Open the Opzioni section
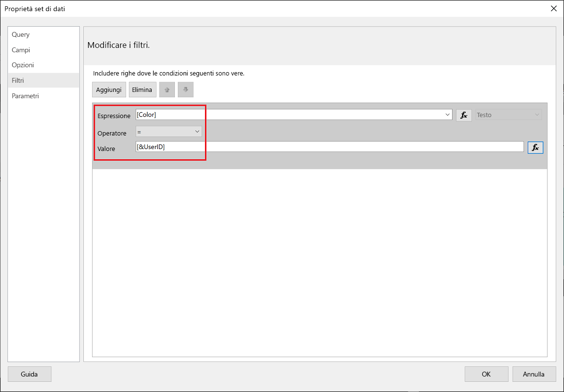This screenshot has width=564, height=392. pos(23,65)
